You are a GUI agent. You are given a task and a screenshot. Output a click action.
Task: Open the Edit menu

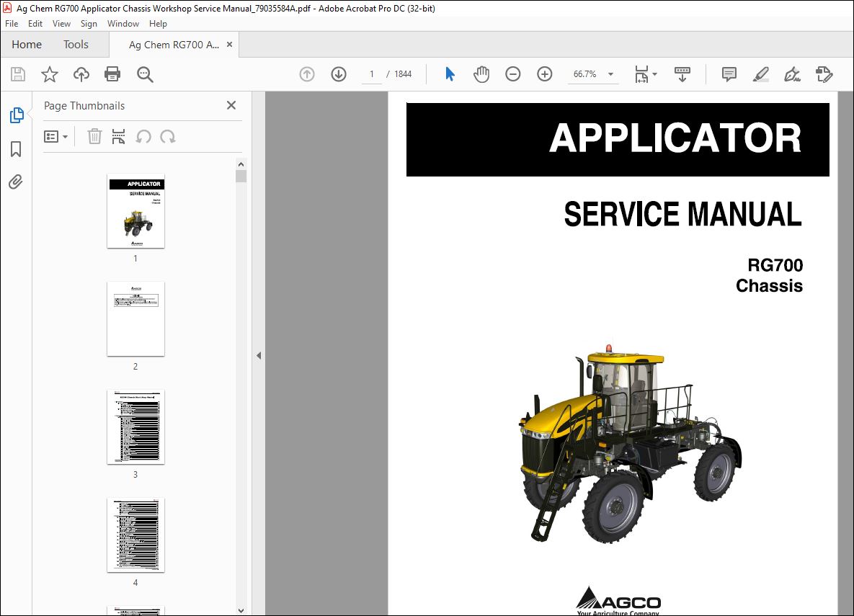(35, 24)
